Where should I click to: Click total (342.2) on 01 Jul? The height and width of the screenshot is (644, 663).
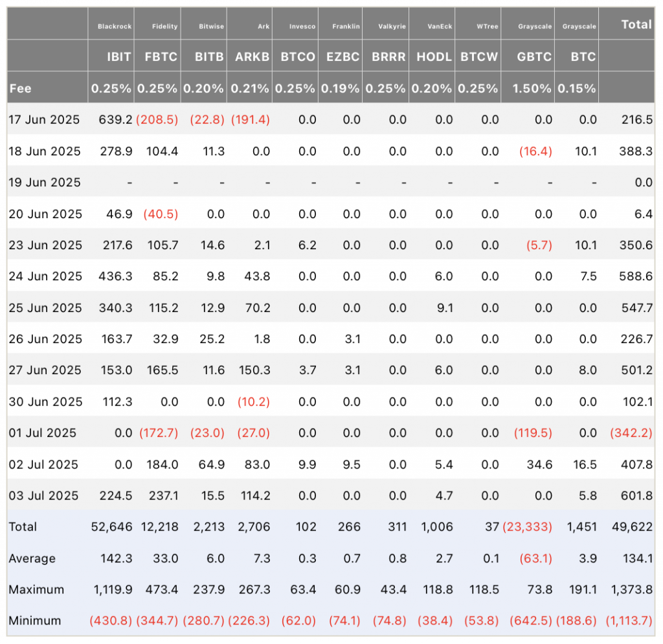[x=631, y=433]
